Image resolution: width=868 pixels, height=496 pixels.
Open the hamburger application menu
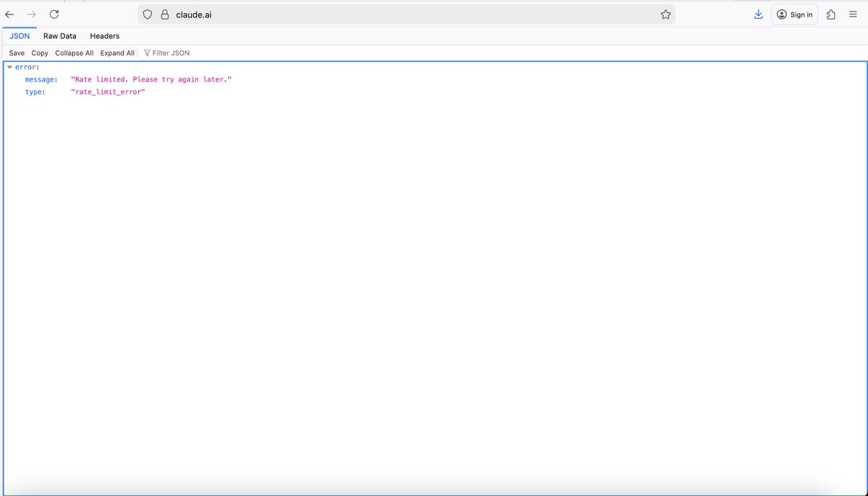[x=853, y=14]
